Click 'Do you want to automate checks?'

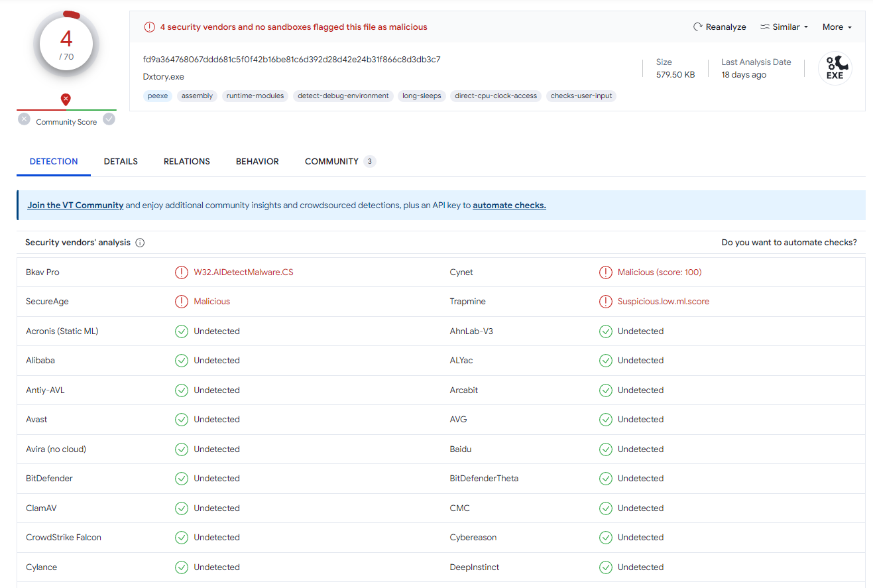click(x=789, y=243)
